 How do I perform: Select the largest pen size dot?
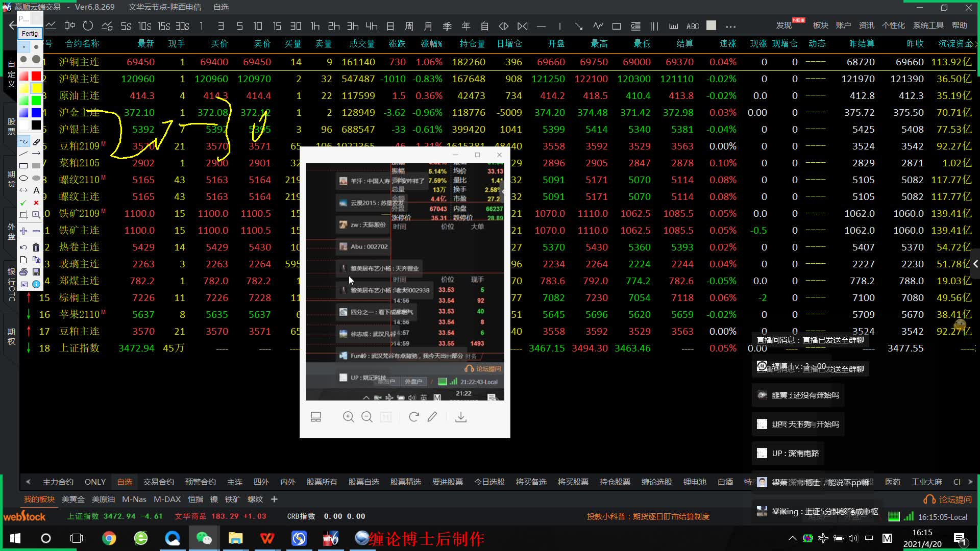36,59
